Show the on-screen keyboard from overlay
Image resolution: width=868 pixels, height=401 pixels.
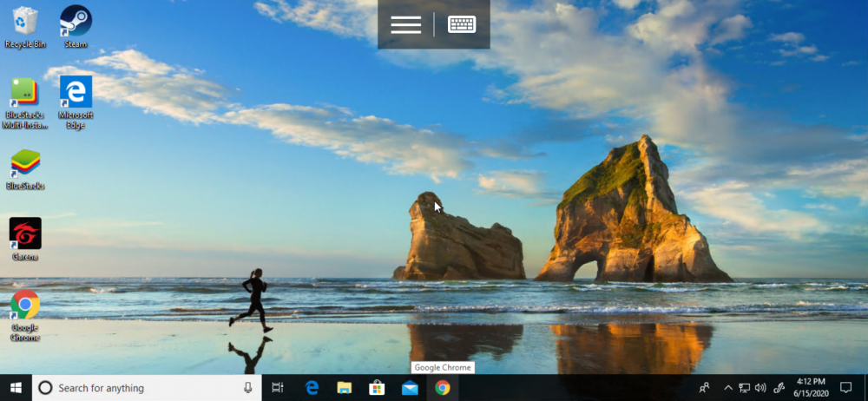(462, 24)
